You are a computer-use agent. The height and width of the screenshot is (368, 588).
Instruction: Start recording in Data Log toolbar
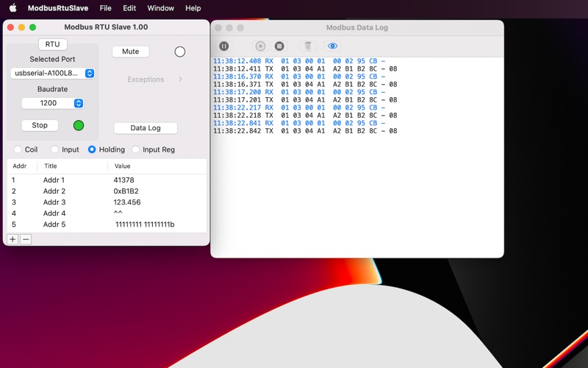[260, 46]
